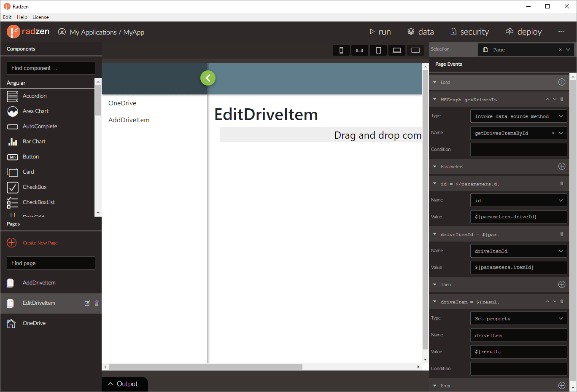This screenshot has width=577, height=392.
Task: Delete the driveItemId parameter
Action: 562,234
